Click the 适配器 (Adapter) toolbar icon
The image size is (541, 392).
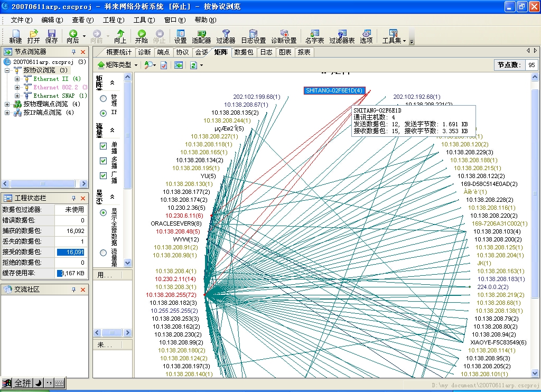pos(201,36)
